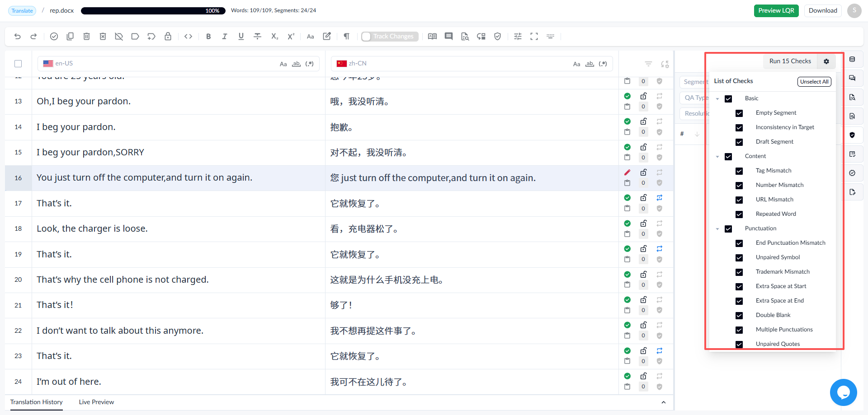This screenshot has width=868, height=415.
Task: Click the filter icon above segment status
Action: 648,64
